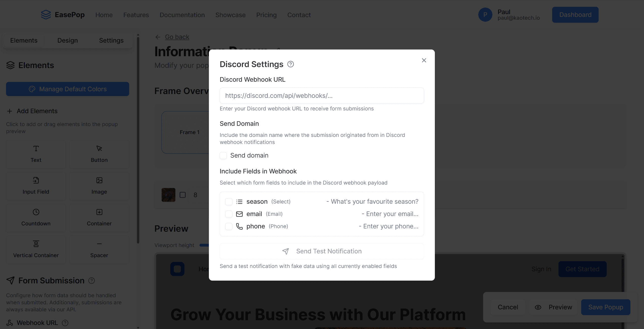Open the Pricing page
This screenshot has height=329, width=644.
(266, 15)
